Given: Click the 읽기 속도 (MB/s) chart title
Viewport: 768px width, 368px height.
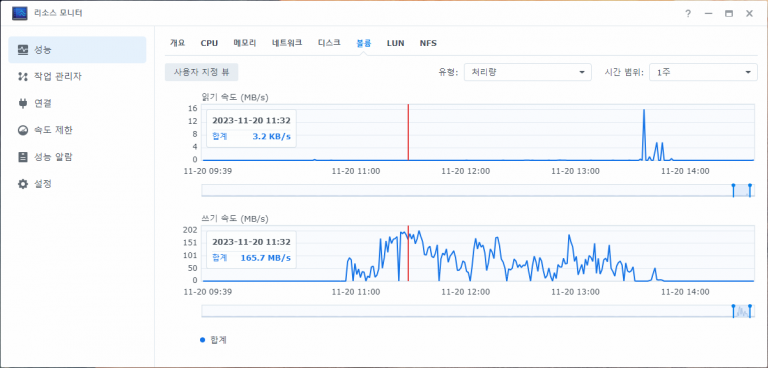Looking at the screenshot, I should (x=235, y=97).
